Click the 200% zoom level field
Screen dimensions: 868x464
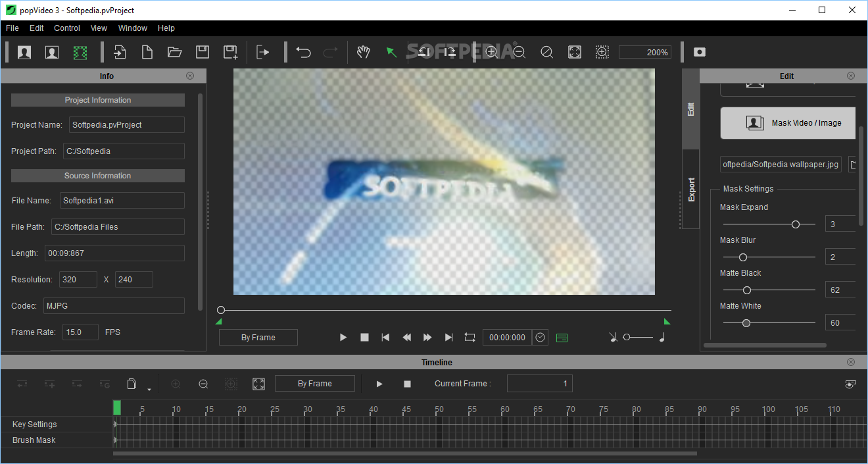click(x=645, y=52)
